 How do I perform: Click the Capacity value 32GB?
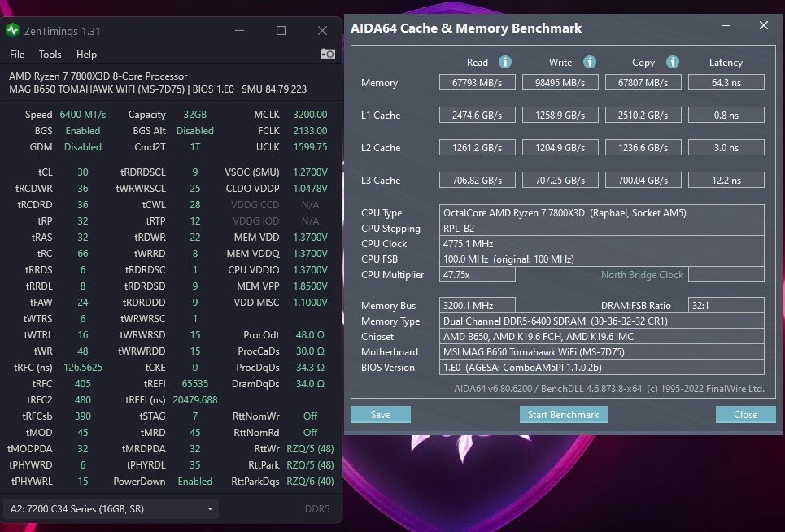pyautogui.click(x=194, y=115)
